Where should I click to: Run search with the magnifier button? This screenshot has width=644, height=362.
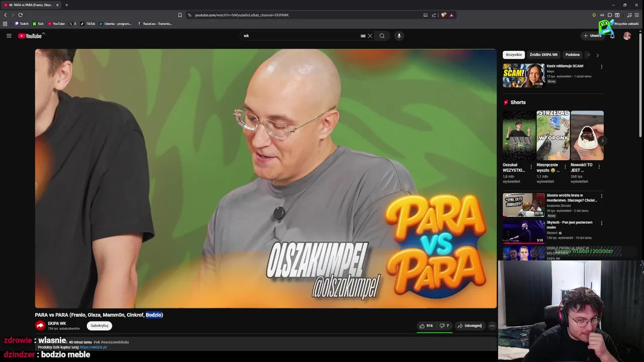pos(382,36)
